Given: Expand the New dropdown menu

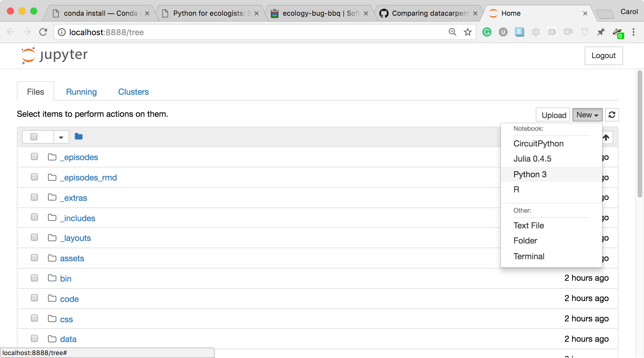Looking at the screenshot, I should (587, 114).
